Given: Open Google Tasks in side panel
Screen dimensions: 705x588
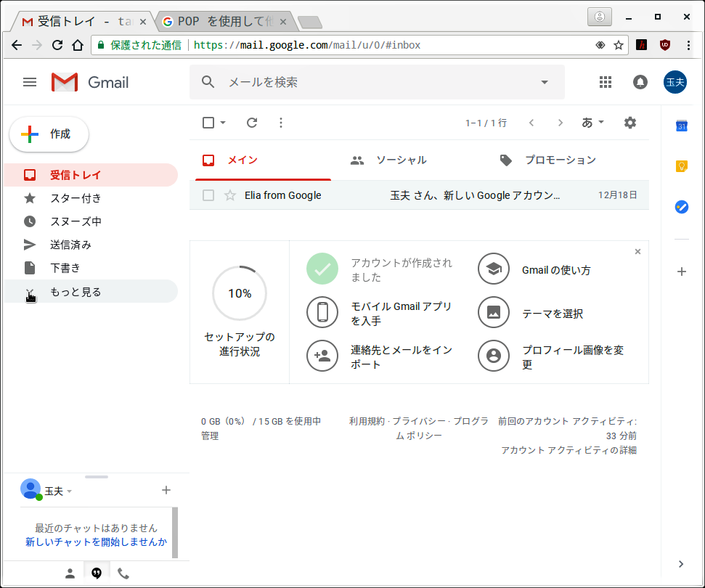Looking at the screenshot, I should tap(682, 207).
